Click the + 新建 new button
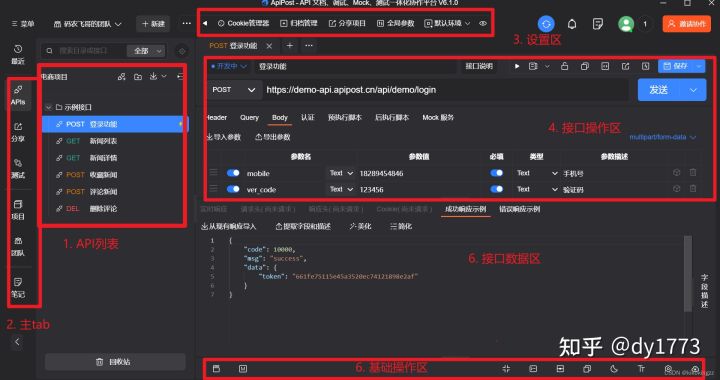This screenshot has height=380, width=720. tap(153, 24)
